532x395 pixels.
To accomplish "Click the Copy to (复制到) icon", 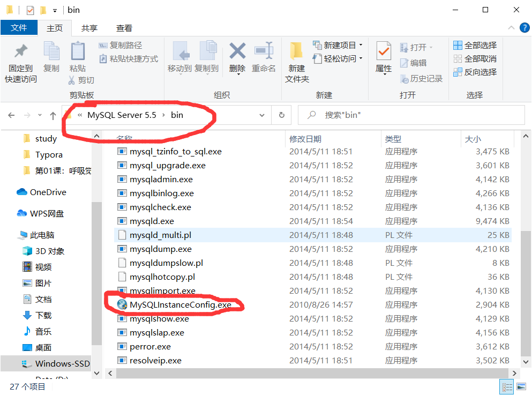I will tap(207, 51).
